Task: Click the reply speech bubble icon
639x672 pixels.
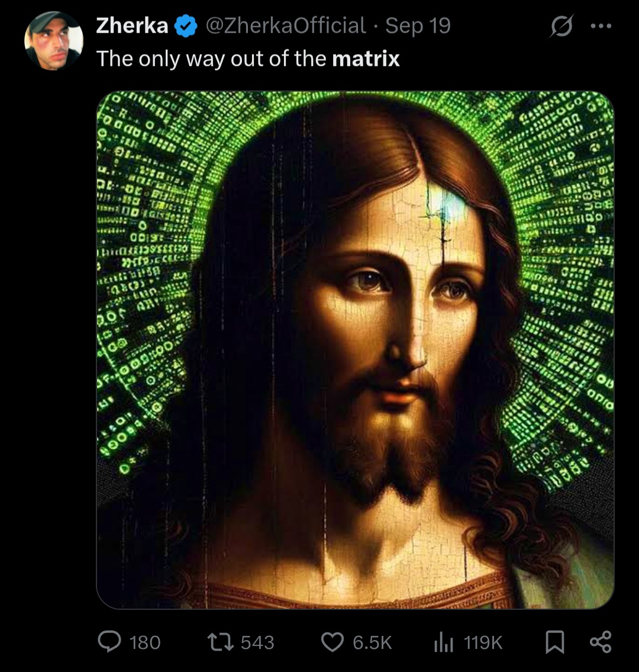Action: coord(109,642)
